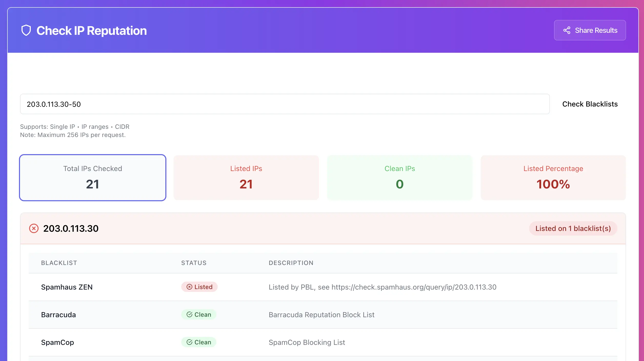Click the Clean checkmark icon for Barracuda
This screenshot has height=361, width=644.
click(x=189, y=314)
